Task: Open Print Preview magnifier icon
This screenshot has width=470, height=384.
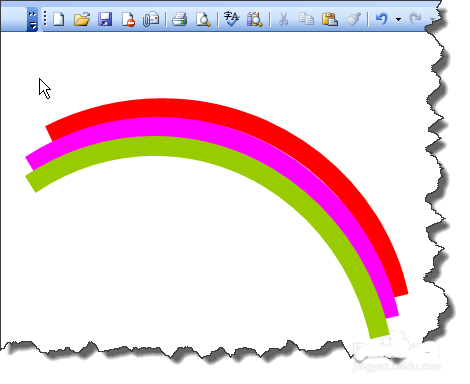Action: pyautogui.click(x=203, y=19)
